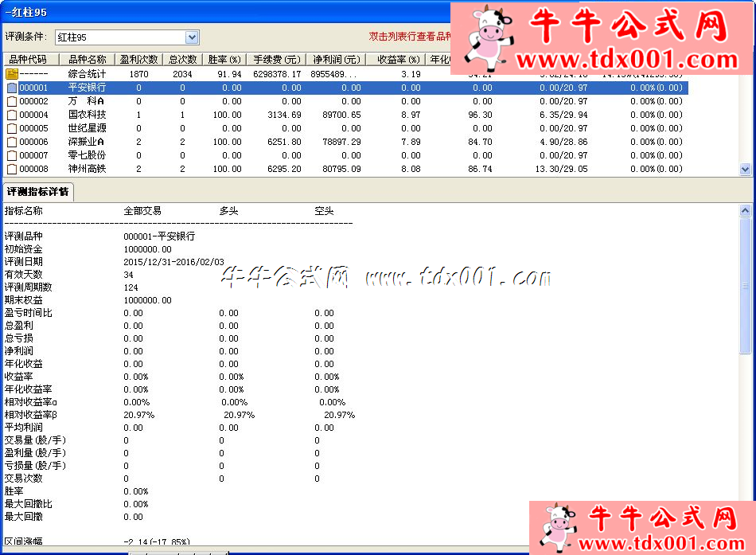Open the 评测条件 dropdown arrow

[x=192, y=37]
